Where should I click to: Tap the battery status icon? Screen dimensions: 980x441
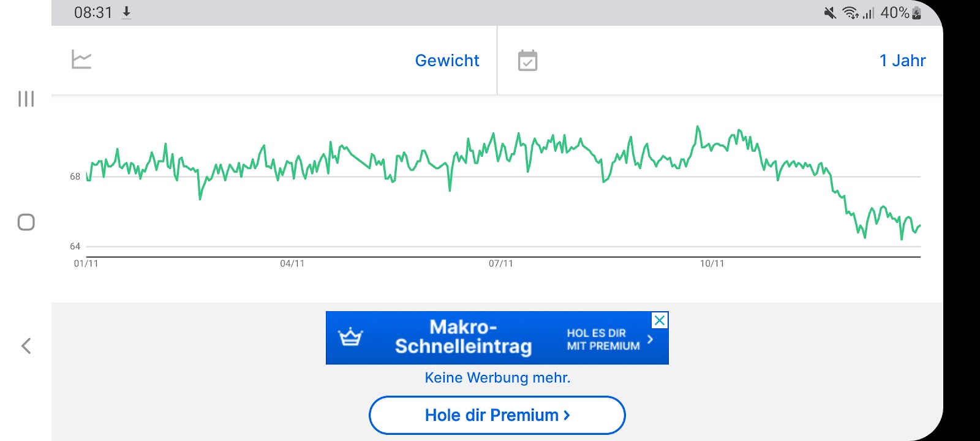pos(916,13)
